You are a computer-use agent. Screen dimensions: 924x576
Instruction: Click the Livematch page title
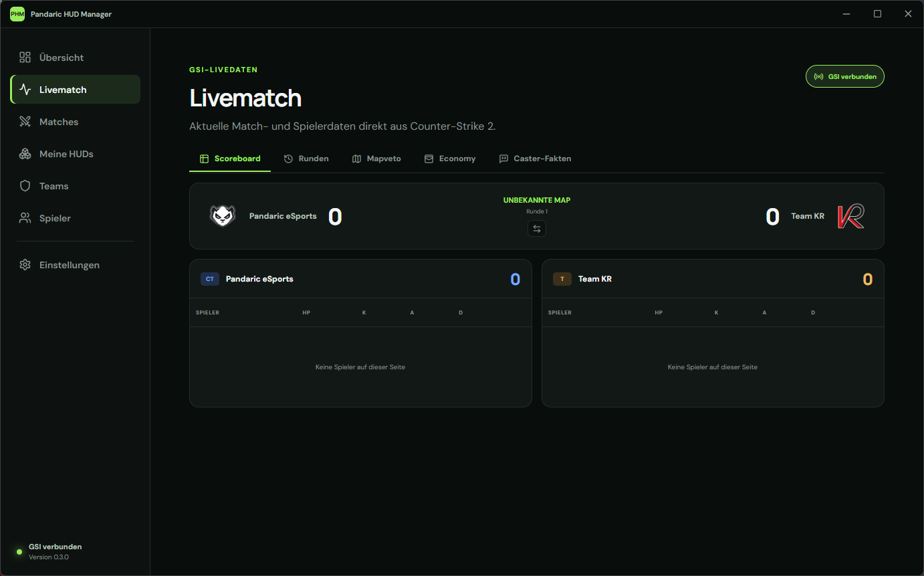click(246, 98)
